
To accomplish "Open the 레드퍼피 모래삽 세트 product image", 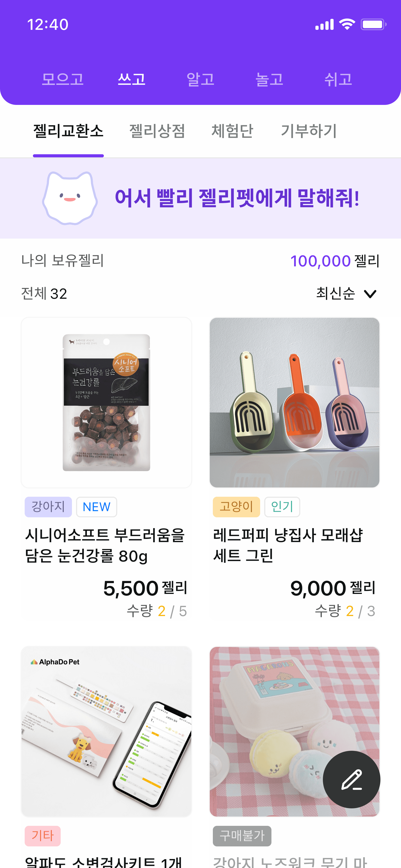I will [x=295, y=402].
